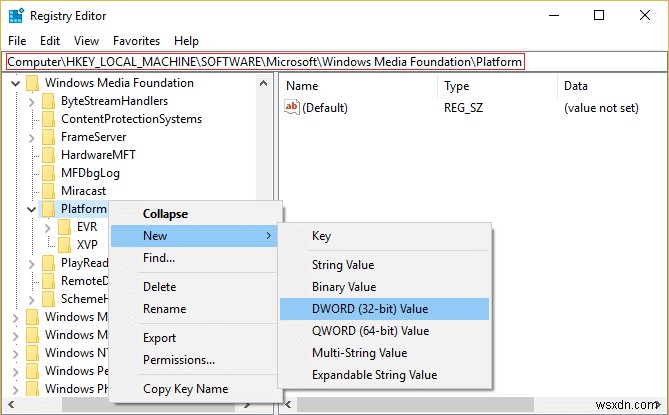669x415 pixels.
Task: Choose DWORD (32-bit) Value from submenu
Action: (371, 308)
